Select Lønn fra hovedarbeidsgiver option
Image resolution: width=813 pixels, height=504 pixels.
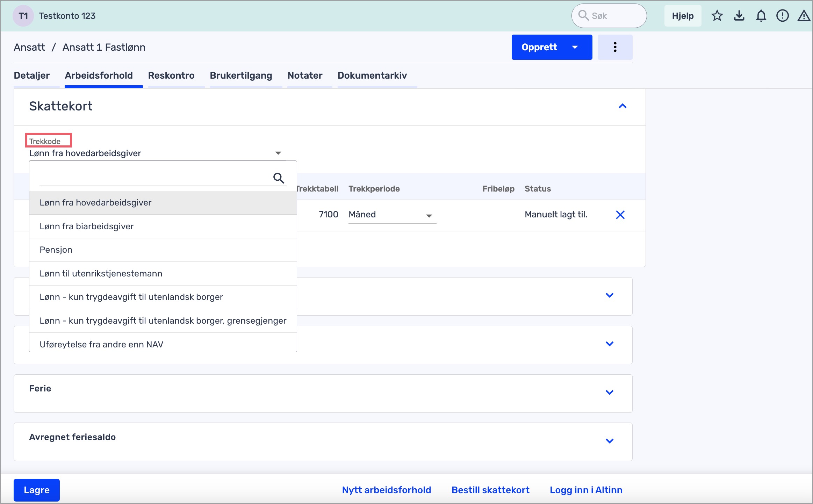point(163,203)
